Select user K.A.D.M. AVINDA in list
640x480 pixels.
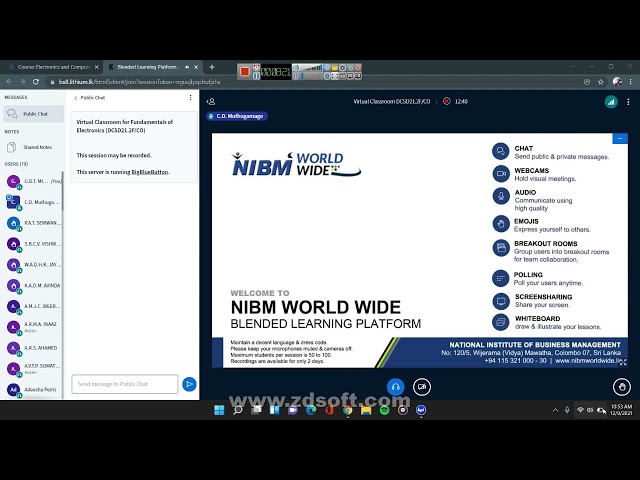pyautogui.click(x=33, y=285)
